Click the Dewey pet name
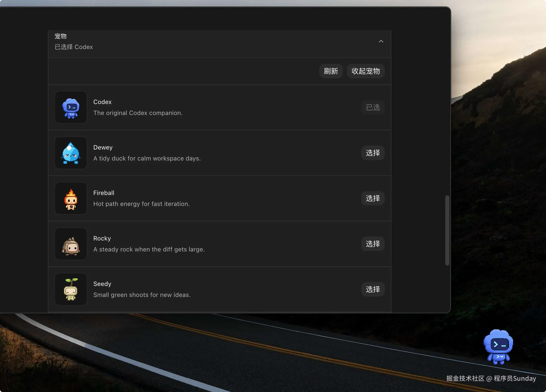The height and width of the screenshot is (392, 546). pyautogui.click(x=103, y=147)
